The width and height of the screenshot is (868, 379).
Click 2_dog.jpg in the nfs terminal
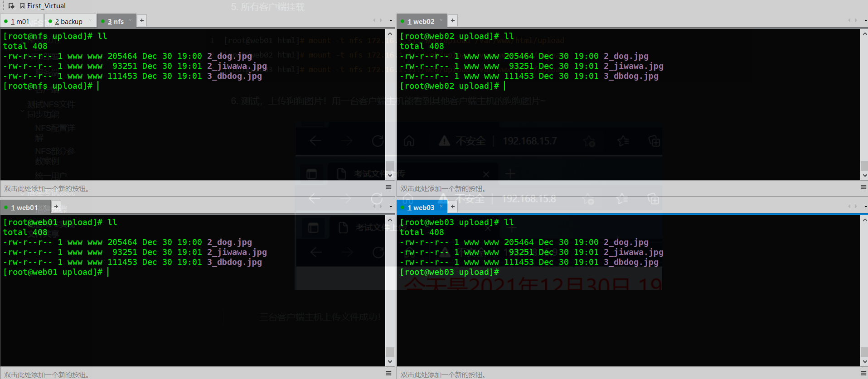tap(229, 56)
